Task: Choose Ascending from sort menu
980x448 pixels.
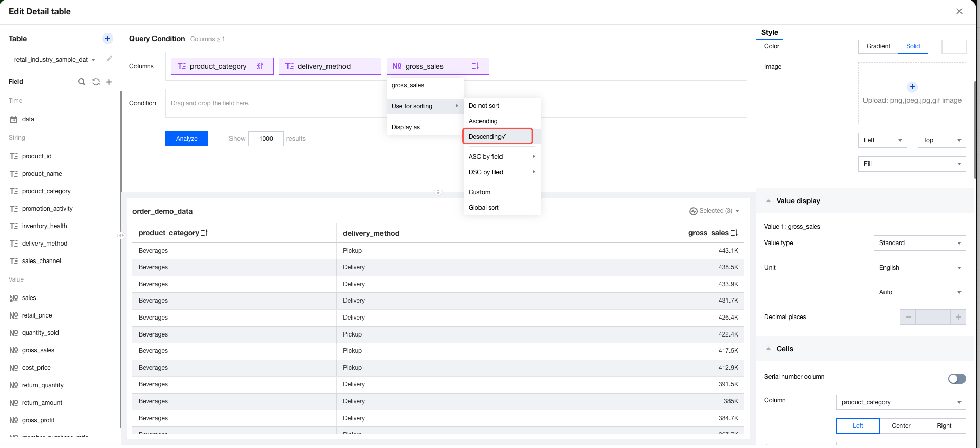Action: click(x=483, y=121)
